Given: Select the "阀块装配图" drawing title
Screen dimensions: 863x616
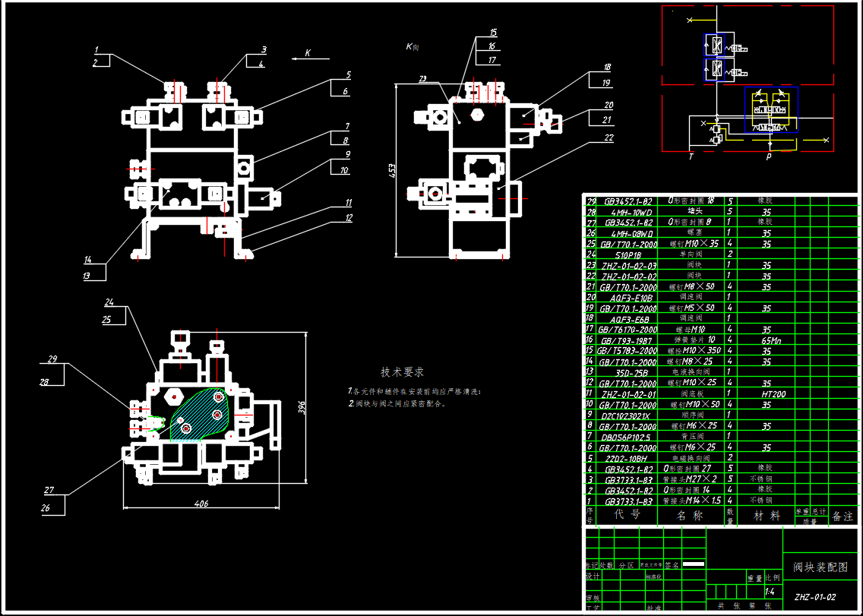Looking at the screenshot, I should pos(820,567).
